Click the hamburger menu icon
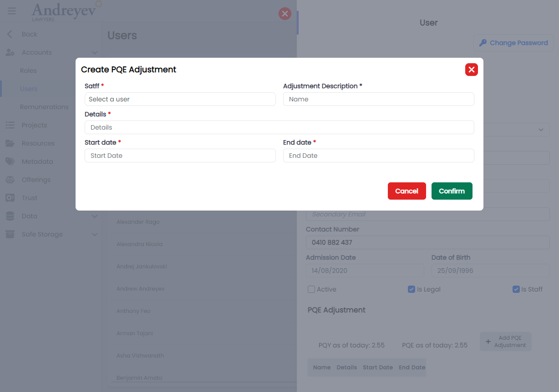This screenshot has width=559, height=392. tap(12, 11)
